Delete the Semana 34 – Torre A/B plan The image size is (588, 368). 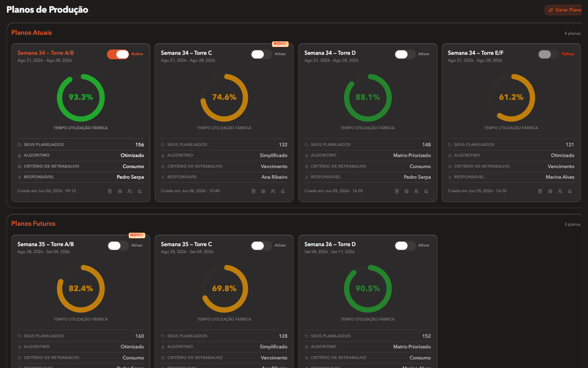[110, 191]
